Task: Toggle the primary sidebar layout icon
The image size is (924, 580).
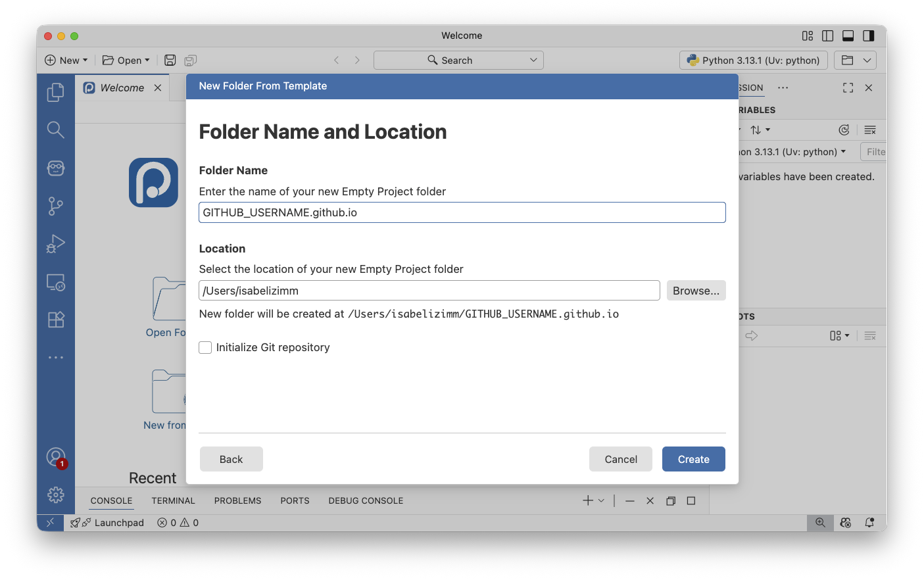Action: point(828,36)
